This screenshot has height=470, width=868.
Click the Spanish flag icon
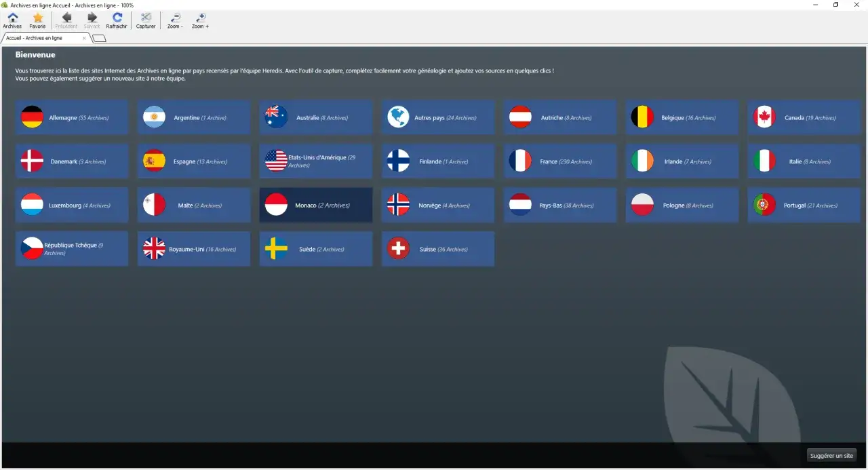[154, 161]
